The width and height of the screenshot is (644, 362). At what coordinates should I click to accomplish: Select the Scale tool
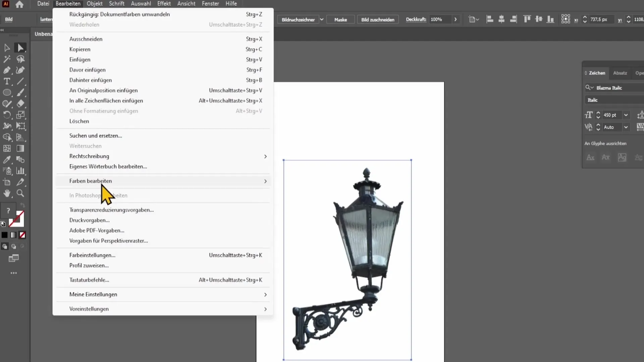[x=20, y=115]
